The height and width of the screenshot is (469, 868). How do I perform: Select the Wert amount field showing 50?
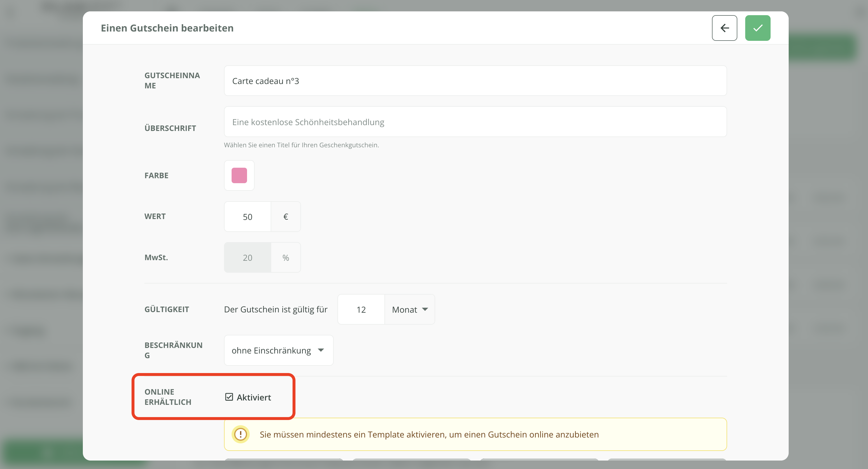[247, 217]
